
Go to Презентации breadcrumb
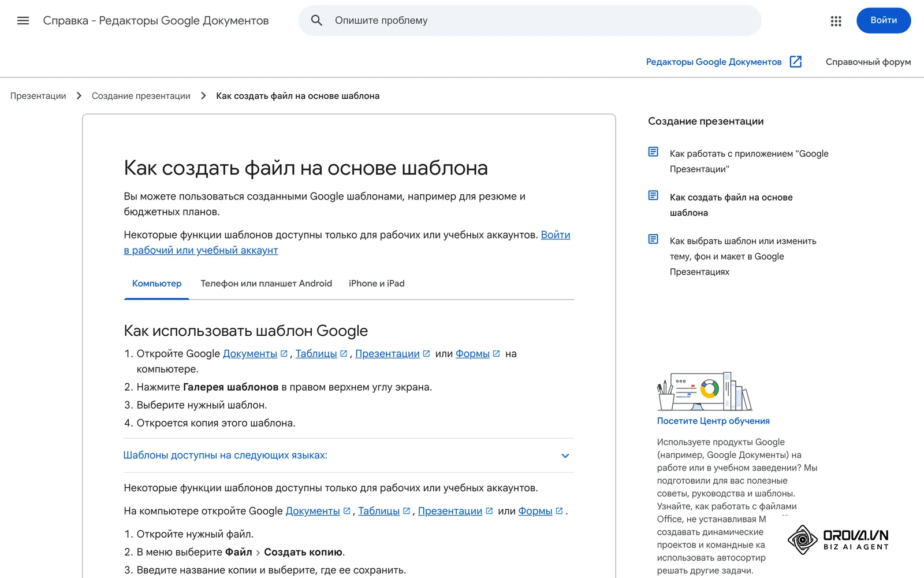38,96
